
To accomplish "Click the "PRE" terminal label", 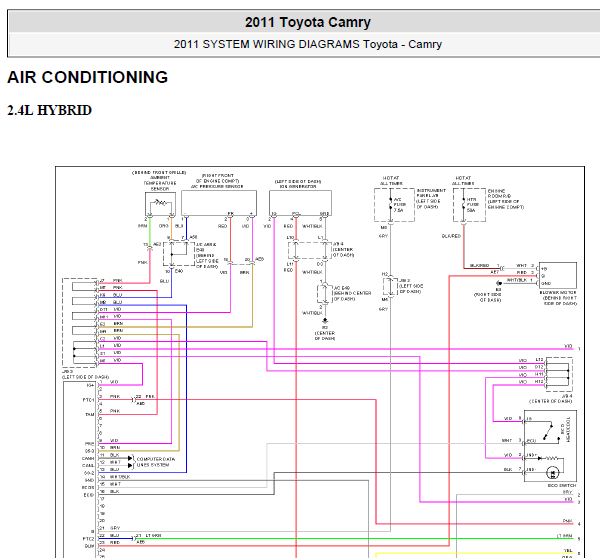I will coord(90,444).
